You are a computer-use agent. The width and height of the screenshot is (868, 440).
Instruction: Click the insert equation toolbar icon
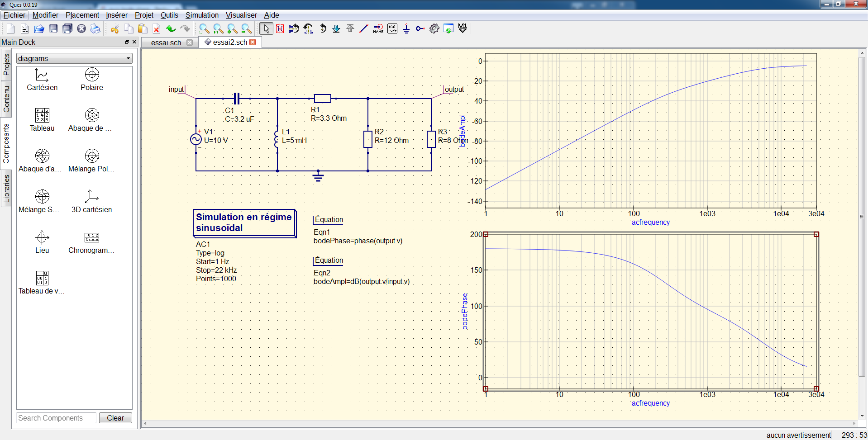click(392, 28)
